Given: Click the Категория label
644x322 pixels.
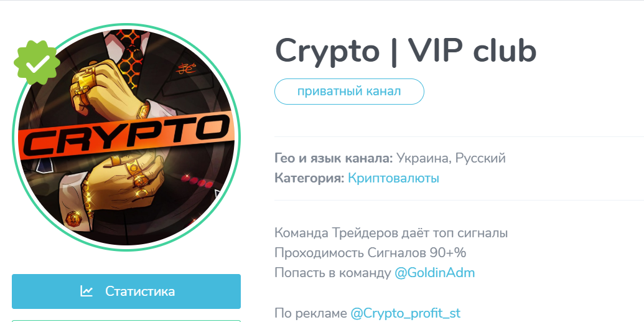Looking at the screenshot, I should click(309, 178).
